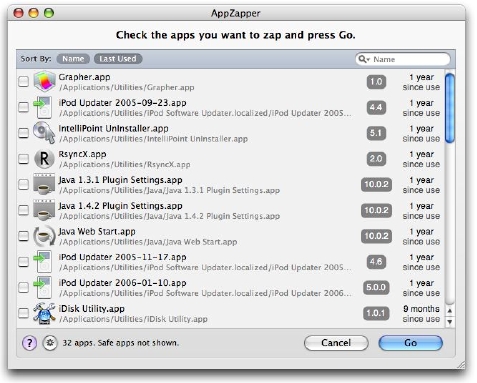Viewport: 477px width, 383px height.
Task: Click the 10.0.2 badge for Java Web Start
Action: [376, 236]
